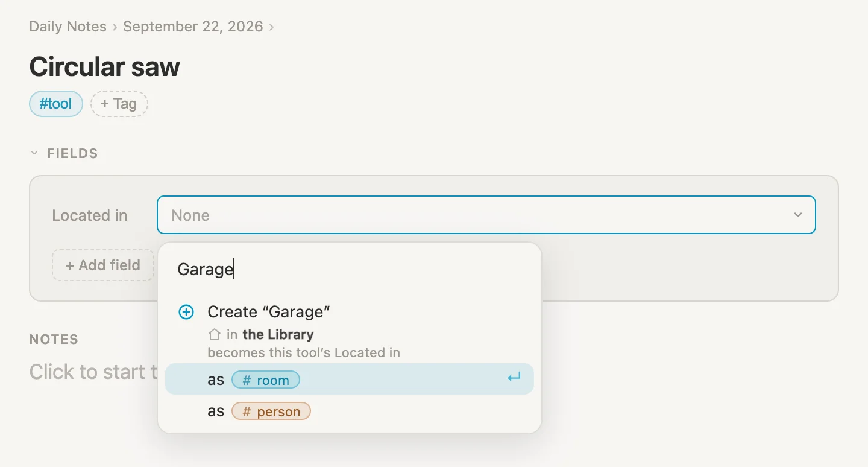Choose the 'as # person' option
868x467 pixels.
pos(350,411)
